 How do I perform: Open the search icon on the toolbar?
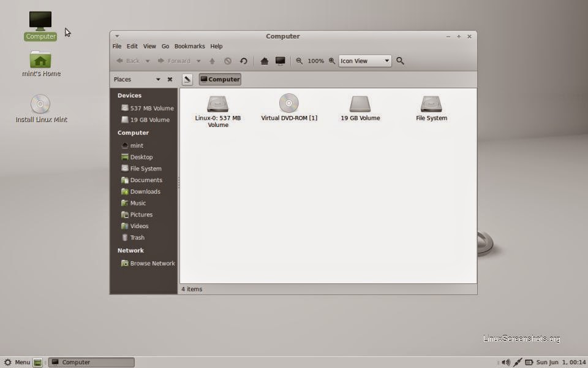pos(400,61)
